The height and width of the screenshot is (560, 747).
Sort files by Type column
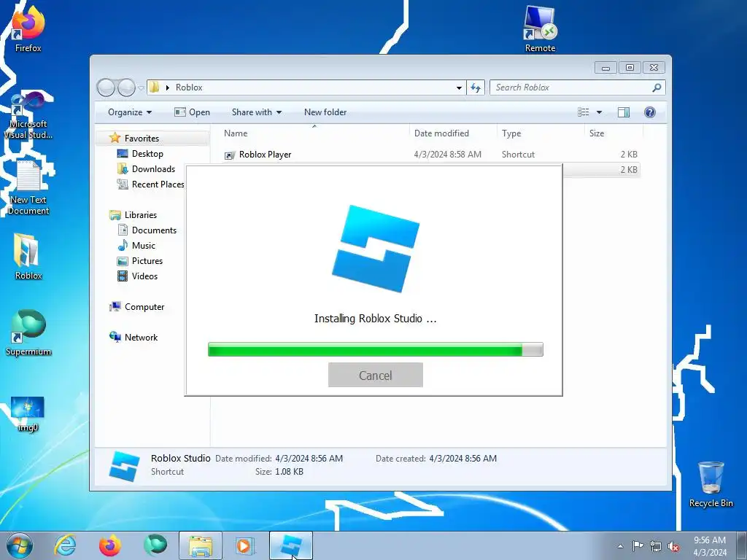541,133
